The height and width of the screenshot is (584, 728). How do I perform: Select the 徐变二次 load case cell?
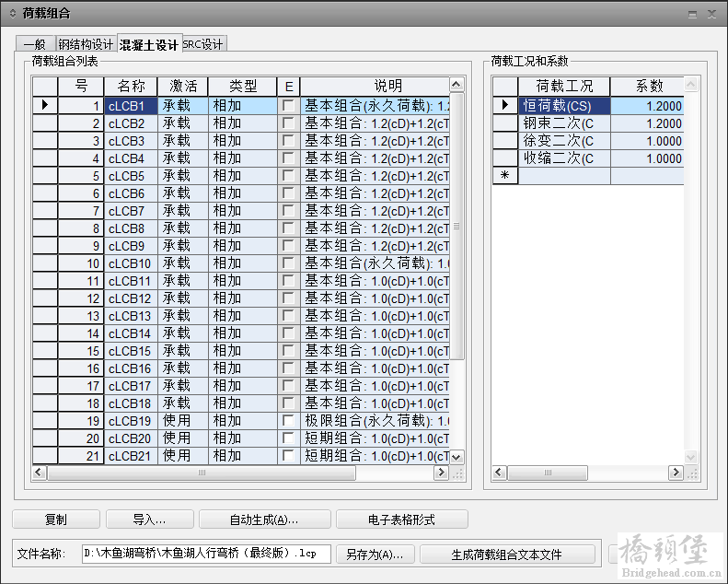[x=564, y=141]
